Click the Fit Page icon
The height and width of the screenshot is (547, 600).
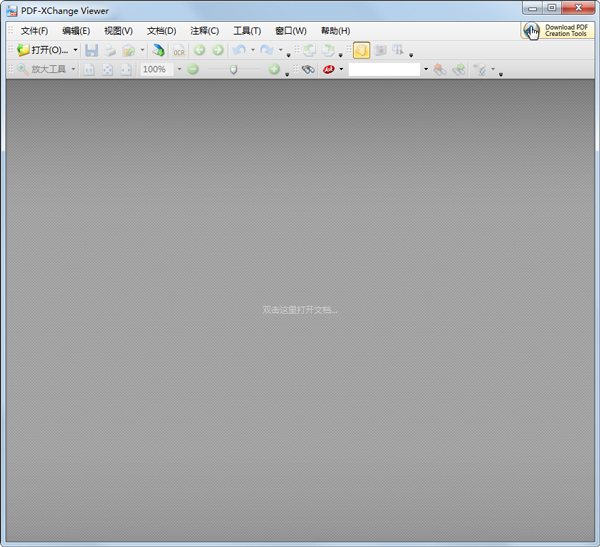pos(108,69)
